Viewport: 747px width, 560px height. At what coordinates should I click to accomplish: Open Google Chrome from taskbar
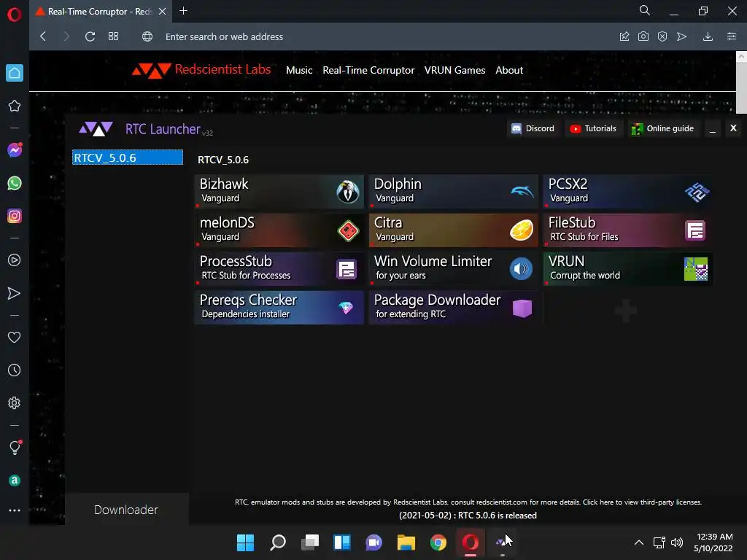[x=438, y=542]
